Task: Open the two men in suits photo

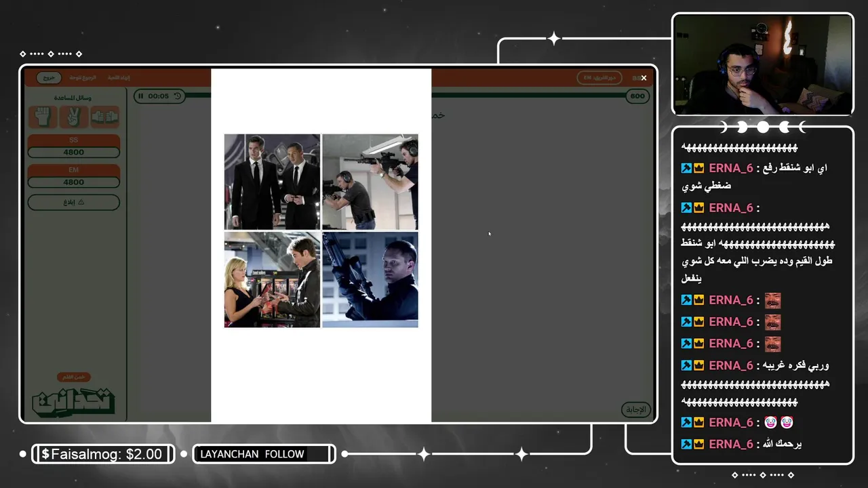Action: (x=272, y=182)
